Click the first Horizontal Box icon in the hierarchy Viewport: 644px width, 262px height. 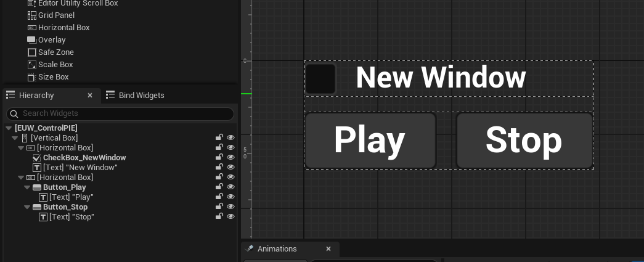coord(31,148)
